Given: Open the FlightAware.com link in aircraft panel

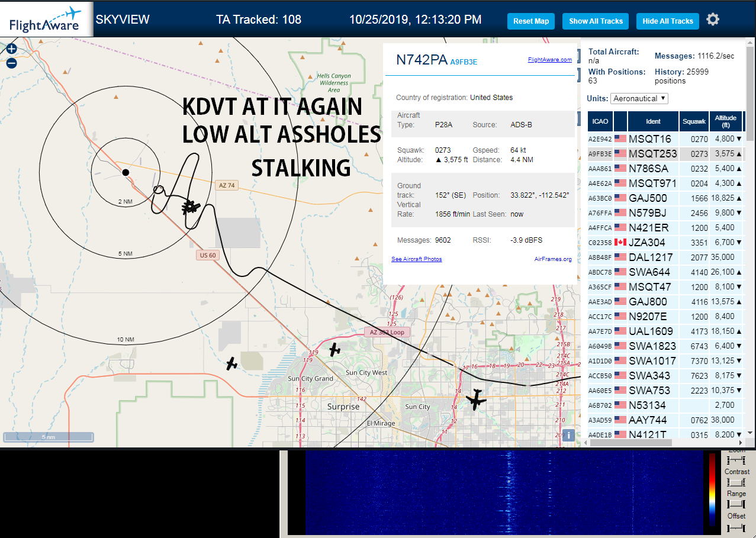Looking at the screenshot, I should click(550, 59).
